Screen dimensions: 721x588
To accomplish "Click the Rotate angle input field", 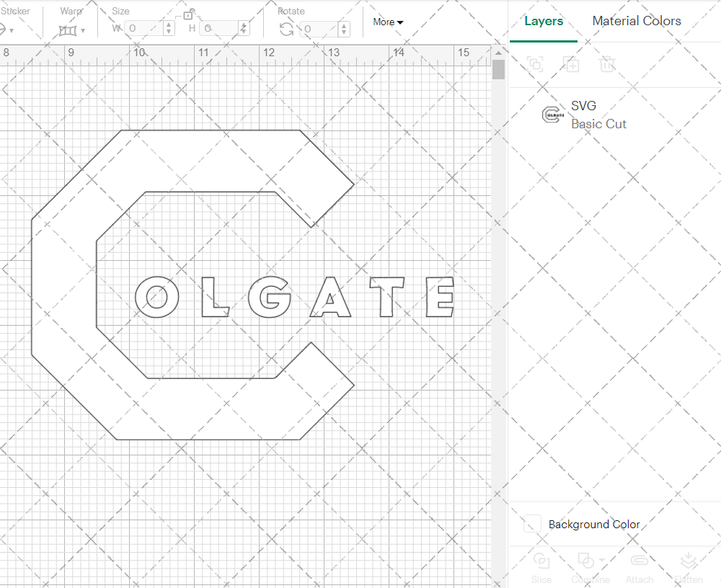I will click(x=319, y=29).
